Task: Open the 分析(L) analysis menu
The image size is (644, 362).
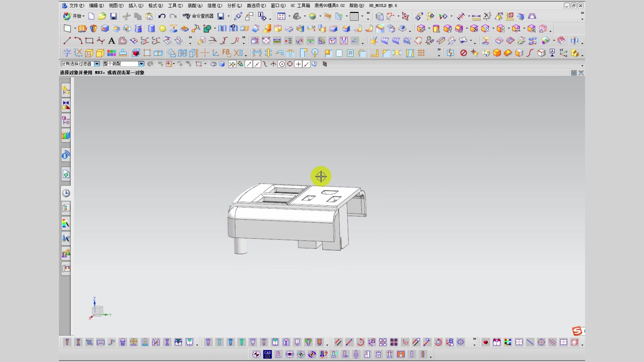Action: coord(234,6)
